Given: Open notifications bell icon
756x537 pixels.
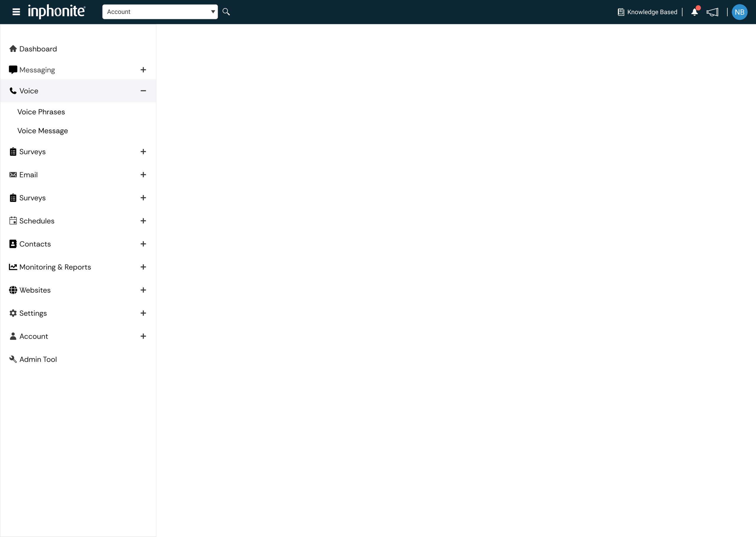Looking at the screenshot, I should pyautogui.click(x=695, y=12).
